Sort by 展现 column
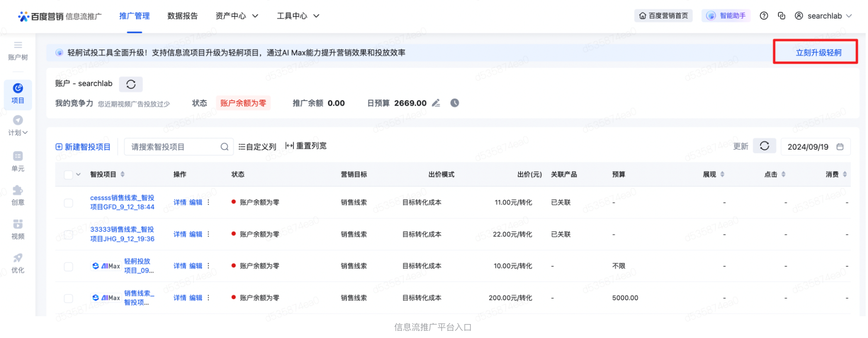Image resolution: width=868 pixels, height=338 pixels. [x=722, y=175]
